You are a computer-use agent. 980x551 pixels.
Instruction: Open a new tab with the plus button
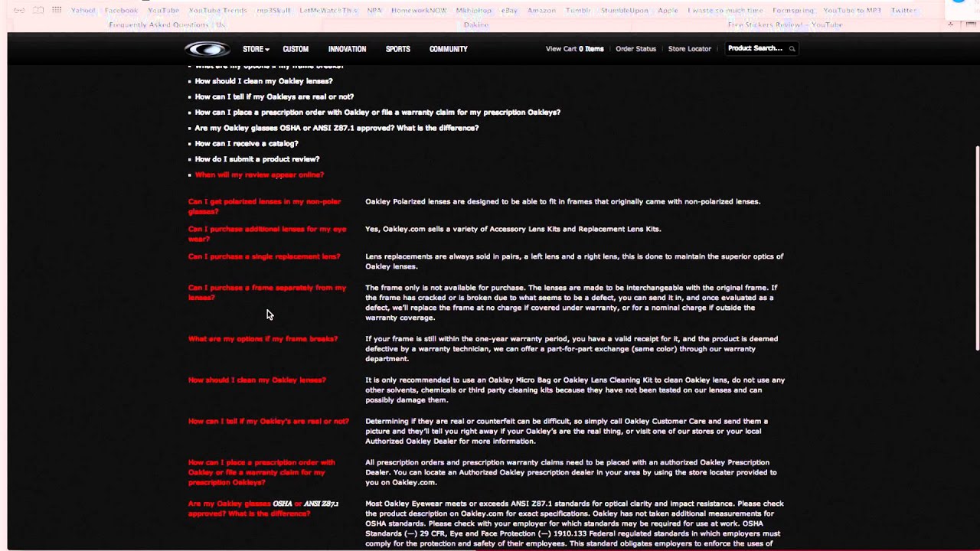tap(950, 24)
